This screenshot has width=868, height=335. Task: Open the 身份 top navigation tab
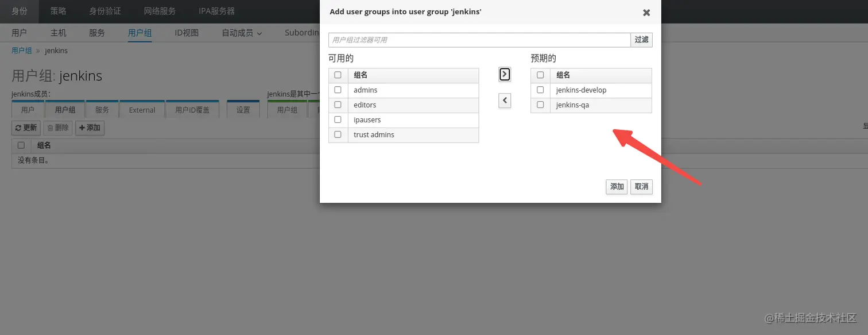pos(20,11)
